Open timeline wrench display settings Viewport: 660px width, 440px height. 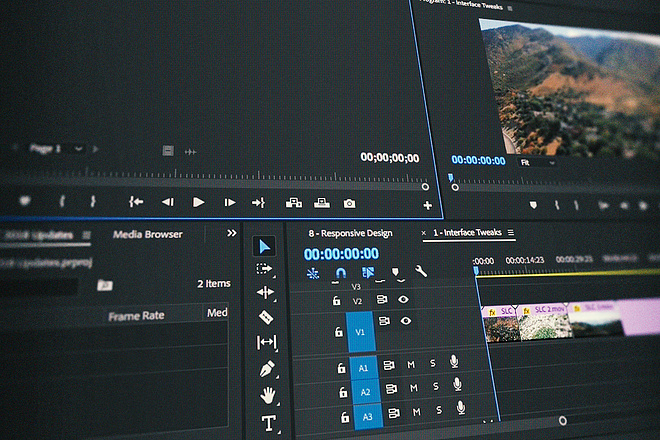tap(421, 271)
